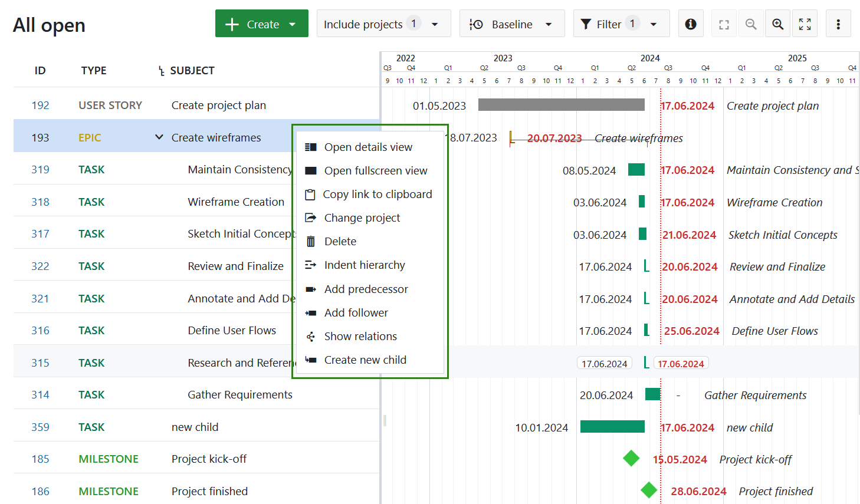Open the 'Include projects' dropdown
Screen dimensions: 860x504
click(x=383, y=24)
